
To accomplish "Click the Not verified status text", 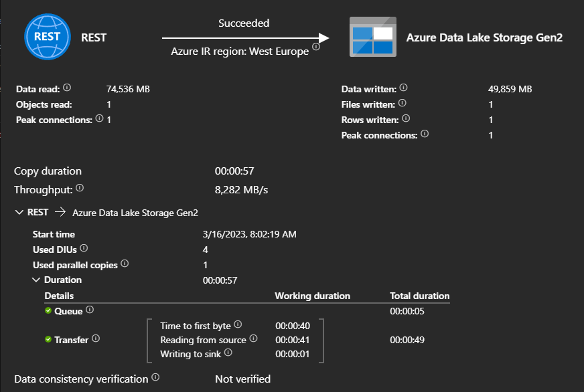I will [243, 379].
